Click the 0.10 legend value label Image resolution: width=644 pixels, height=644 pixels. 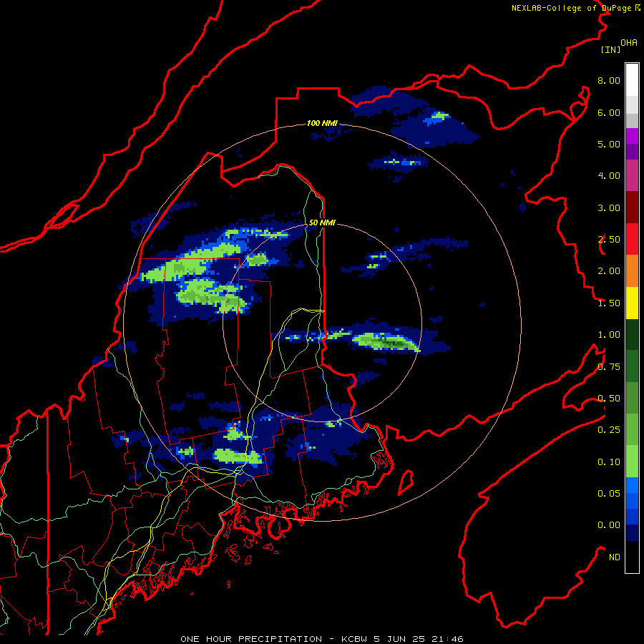tap(609, 462)
